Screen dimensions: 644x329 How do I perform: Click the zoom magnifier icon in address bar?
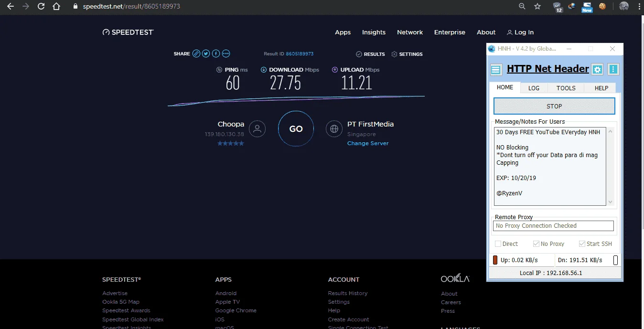point(522,7)
